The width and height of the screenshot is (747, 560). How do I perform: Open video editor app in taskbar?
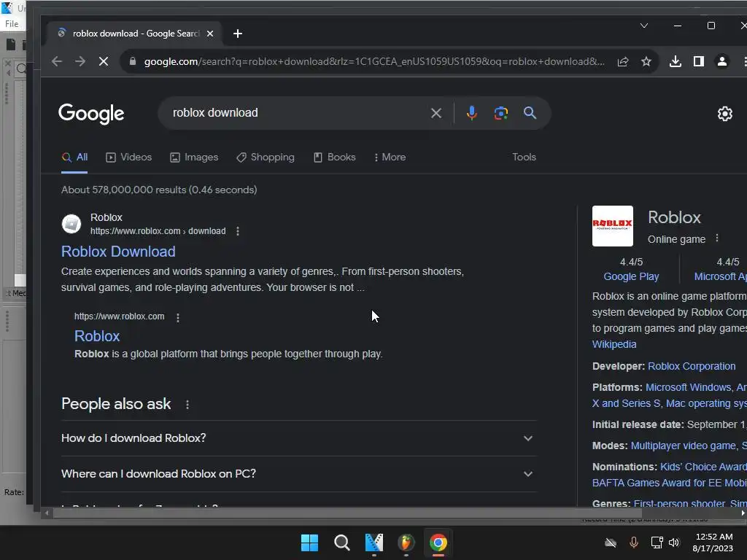[374, 542]
